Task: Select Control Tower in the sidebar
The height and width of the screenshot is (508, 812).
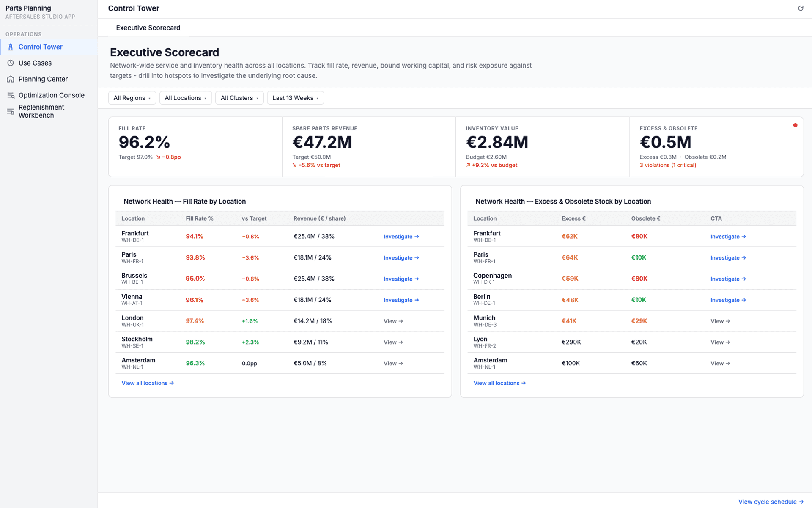Action: pos(49,47)
